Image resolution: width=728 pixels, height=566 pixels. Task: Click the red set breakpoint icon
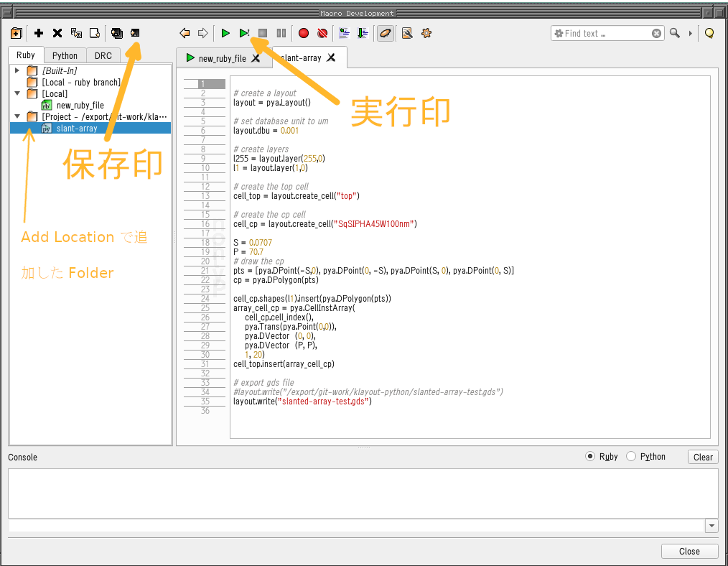tap(304, 33)
